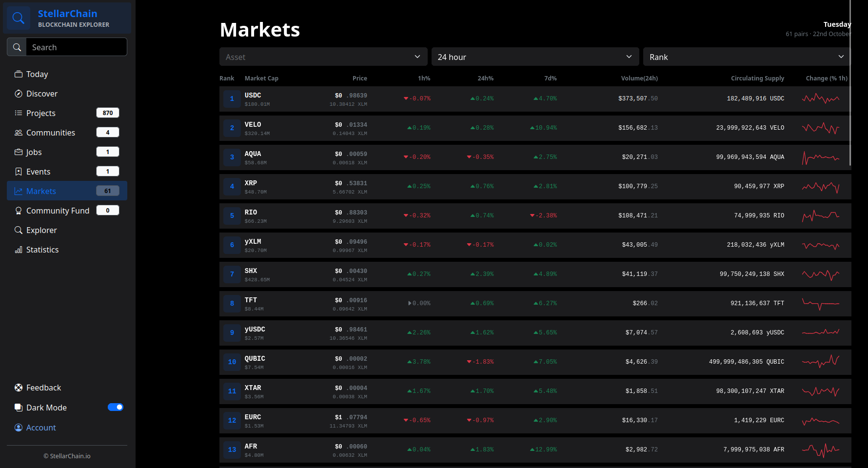This screenshot has width=868, height=468.
Task: Open the yXLM asset name
Action: pos(253,241)
